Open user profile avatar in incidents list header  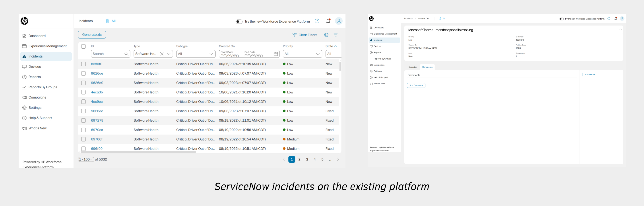pos(339,21)
